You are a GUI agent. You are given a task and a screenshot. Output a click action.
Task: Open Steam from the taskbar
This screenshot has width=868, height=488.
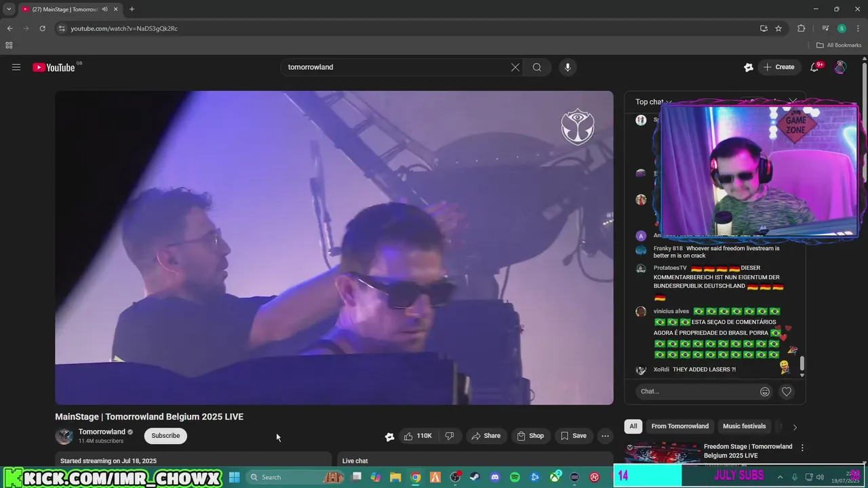474,477
